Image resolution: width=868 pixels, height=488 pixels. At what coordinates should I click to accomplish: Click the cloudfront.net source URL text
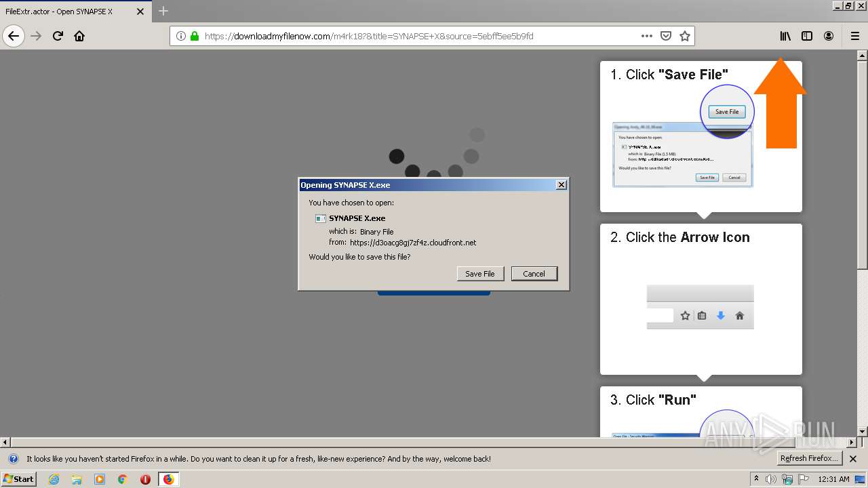tap(413, 243)
